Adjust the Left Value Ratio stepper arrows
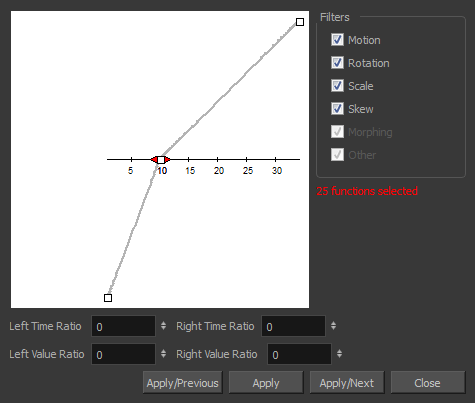 point(163,354)
